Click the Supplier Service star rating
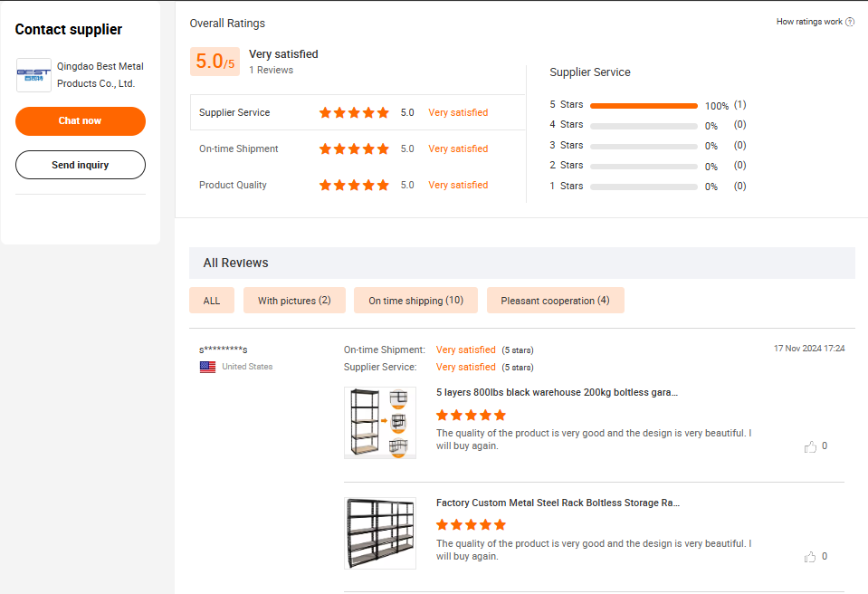868x594 pixels. (x=354, y=113)
